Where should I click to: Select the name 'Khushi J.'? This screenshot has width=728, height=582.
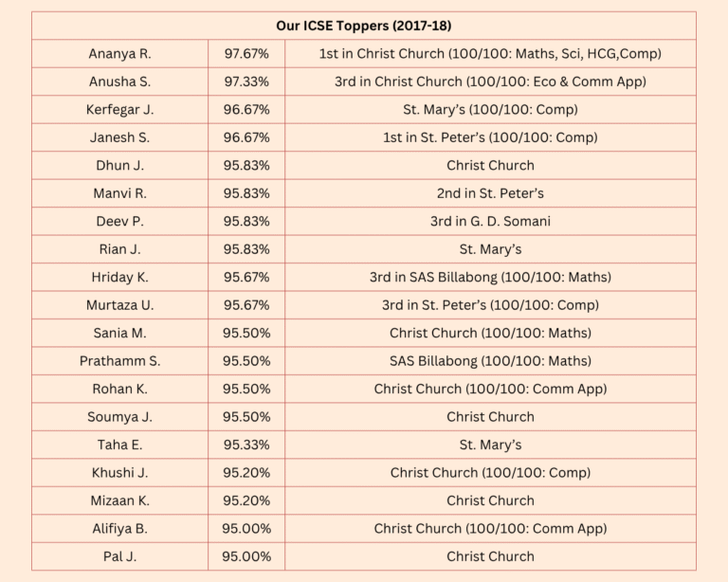pos(119,473)
